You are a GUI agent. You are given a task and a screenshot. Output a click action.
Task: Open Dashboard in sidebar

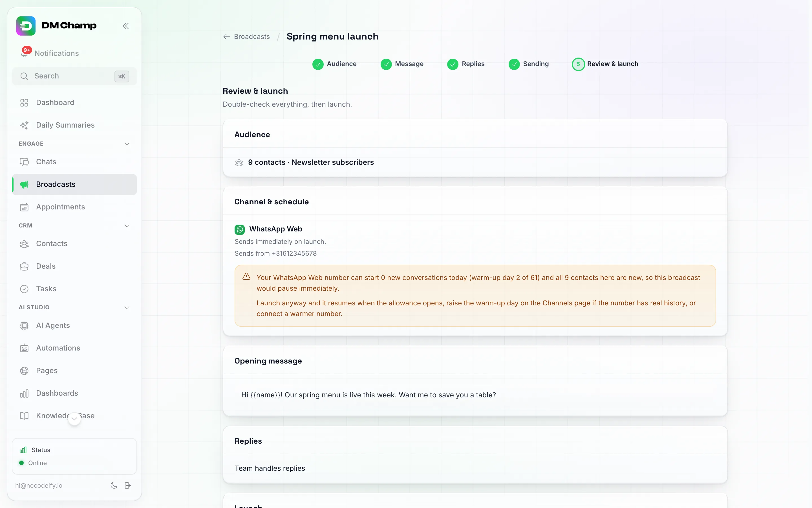pyautogui.click(x=74, y=102)
